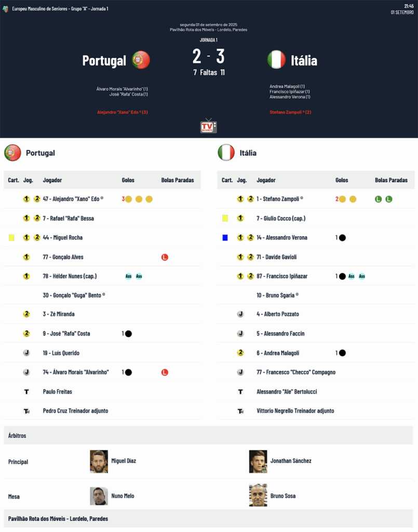The height and width of the screenshot is (532, 418).
Task: Click the Itália flag in the scoreboard header
Action: pyautogui.click(x=276, y=60)
